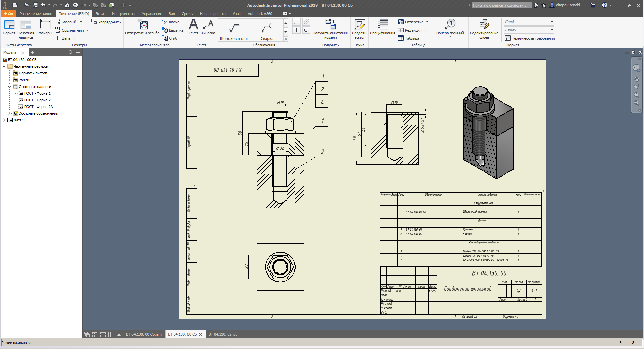Collapse the Основные надписи tree folder
The width and height of the screenshot is (644, 349).
[9, 87]
